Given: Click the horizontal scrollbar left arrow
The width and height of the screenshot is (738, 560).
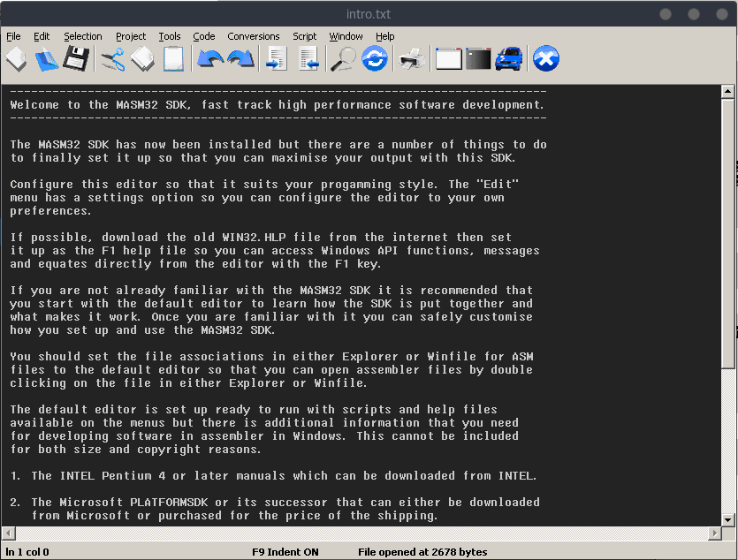Looking at the screenshot, I should coord(9,534).
